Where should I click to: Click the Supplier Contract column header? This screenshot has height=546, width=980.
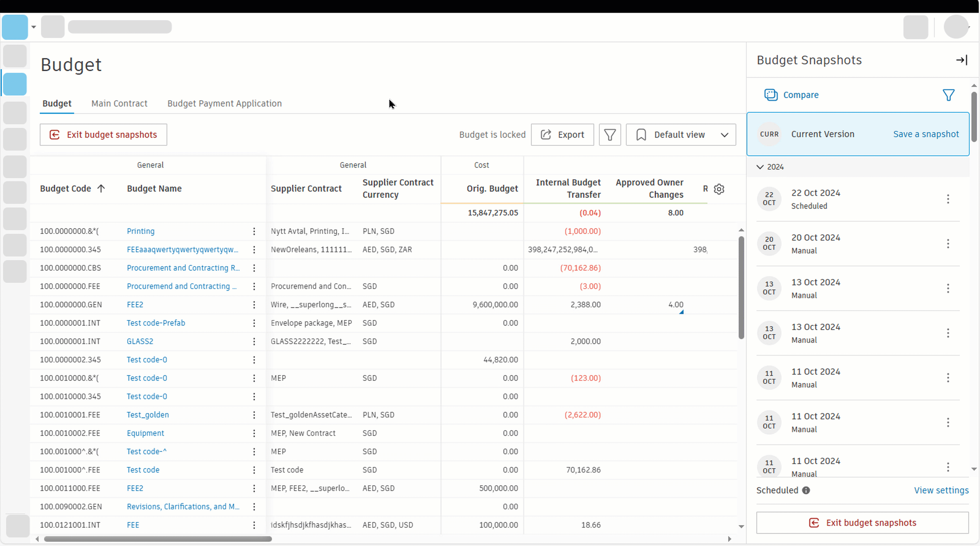(x=306, y=189)
